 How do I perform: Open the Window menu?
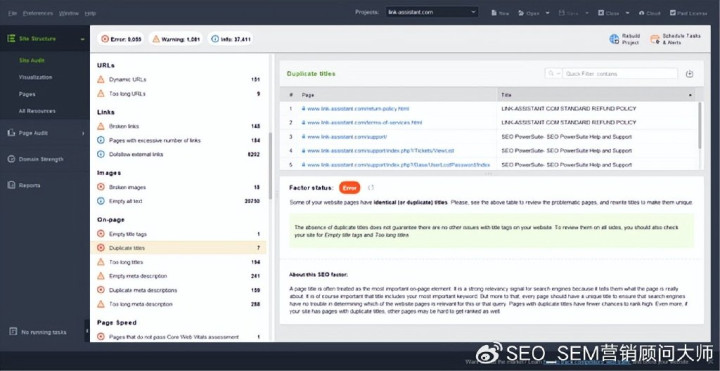[x=69, y=13]
